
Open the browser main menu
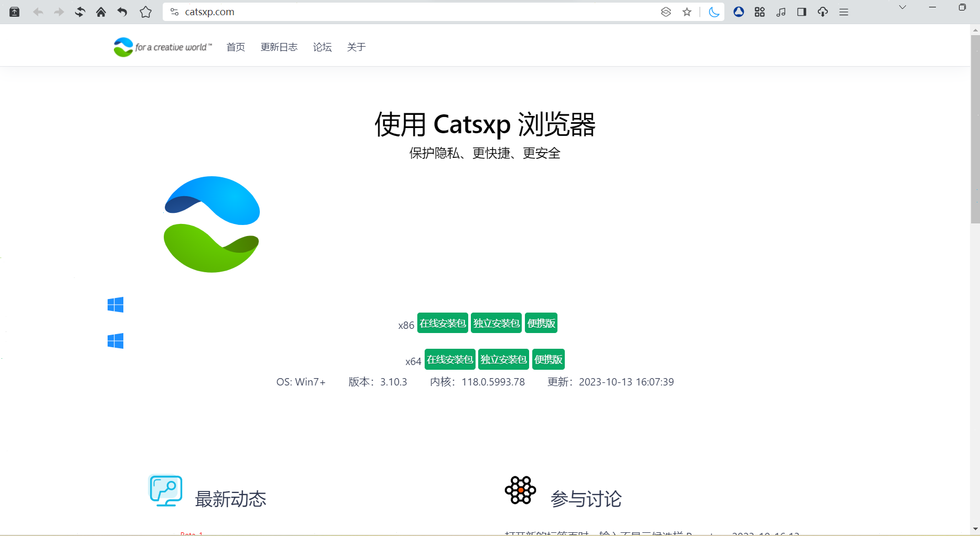click(844, 12)
